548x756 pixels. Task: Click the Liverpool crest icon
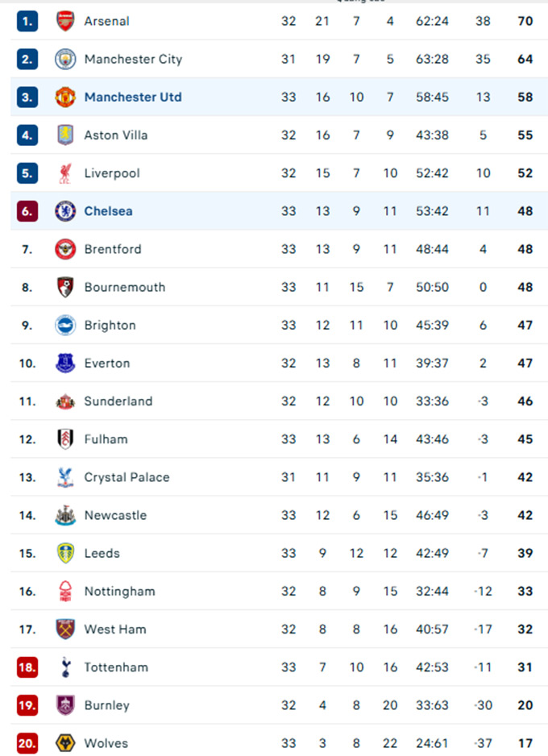click(x=65, y=173)
